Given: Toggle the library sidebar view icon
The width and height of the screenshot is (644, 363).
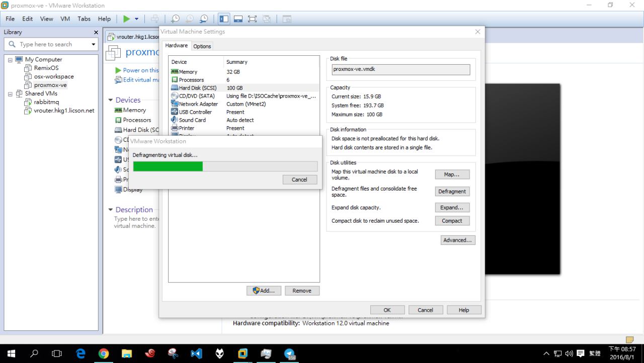Looking at the screenshot, I should coord(224,19).
